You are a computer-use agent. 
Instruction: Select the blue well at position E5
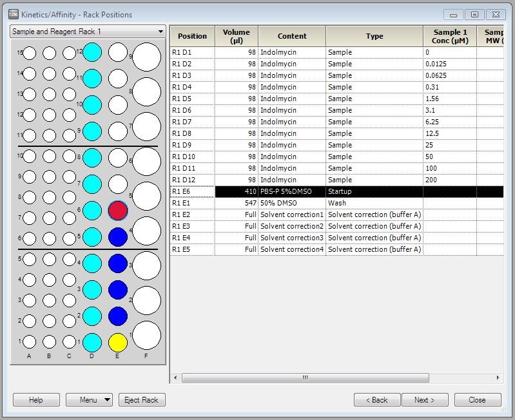click(118, 237)
